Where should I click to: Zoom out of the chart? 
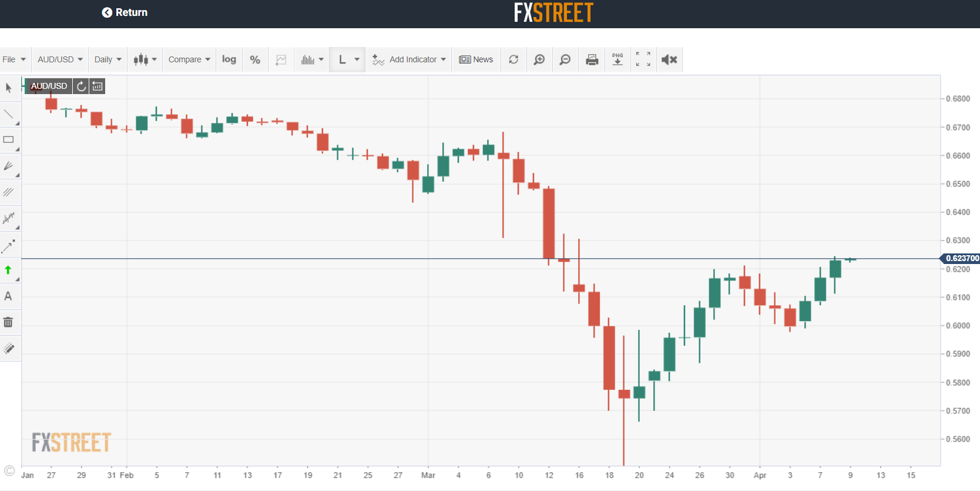[565, 59]
